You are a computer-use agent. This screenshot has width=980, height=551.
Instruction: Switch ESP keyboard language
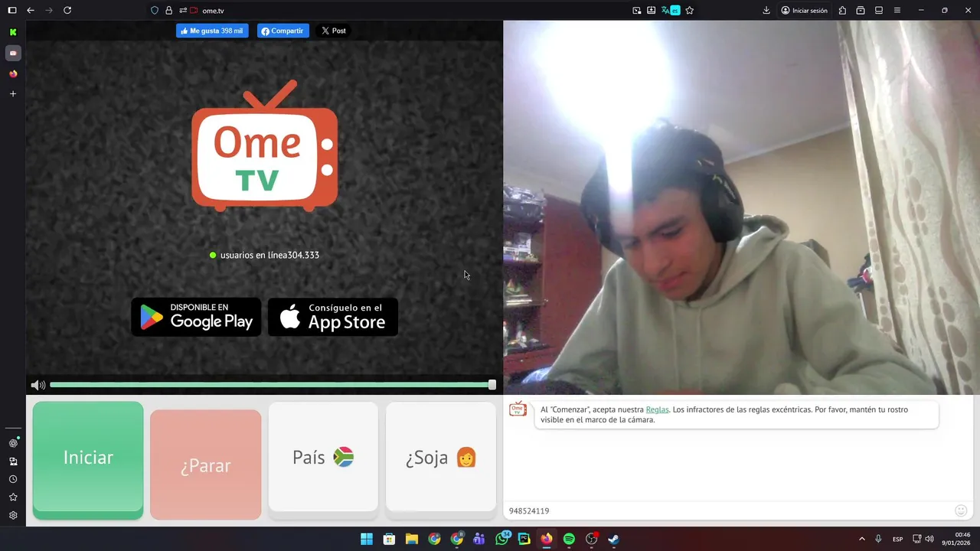pos(897,539)
